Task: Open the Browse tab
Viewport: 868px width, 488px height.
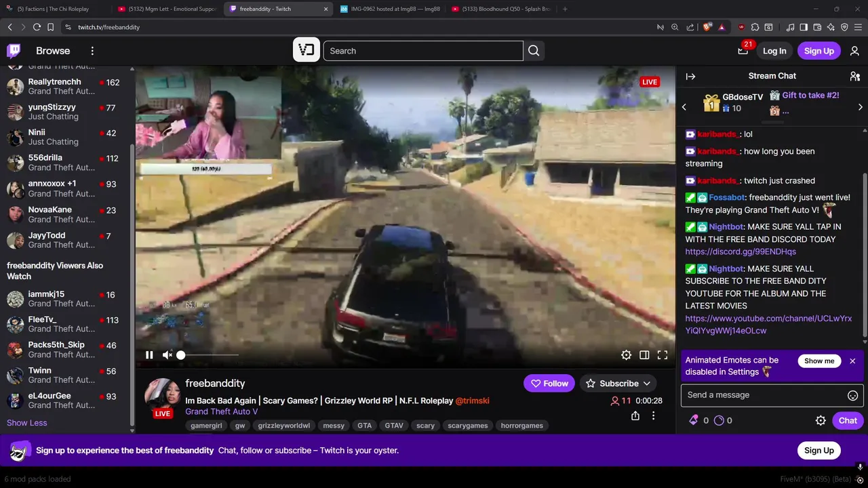Action: 53,51
